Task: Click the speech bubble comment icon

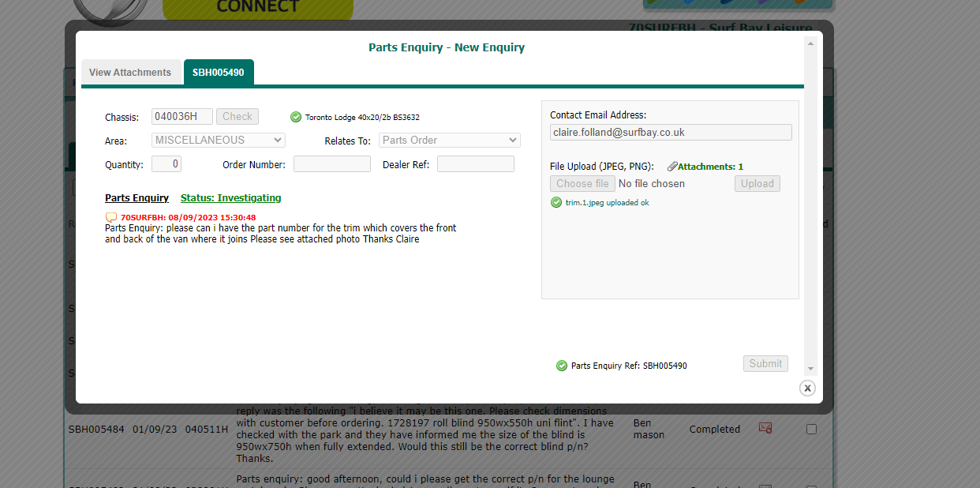Action: click(x=111, y=217)
